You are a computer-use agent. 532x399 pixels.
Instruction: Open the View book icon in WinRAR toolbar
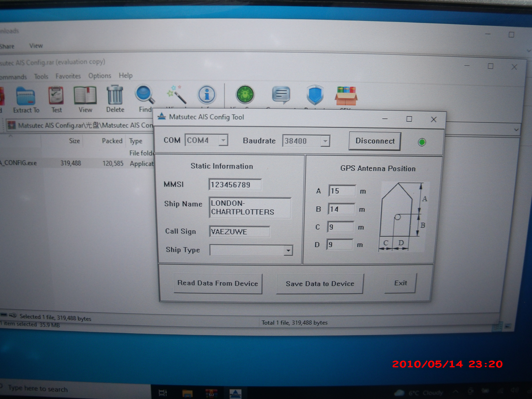(85, 95)
